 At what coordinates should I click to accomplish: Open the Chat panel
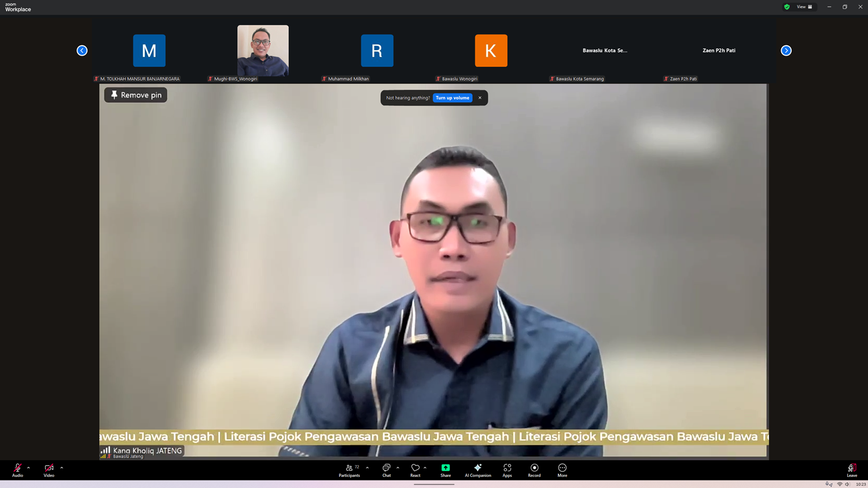click(386, 470)
